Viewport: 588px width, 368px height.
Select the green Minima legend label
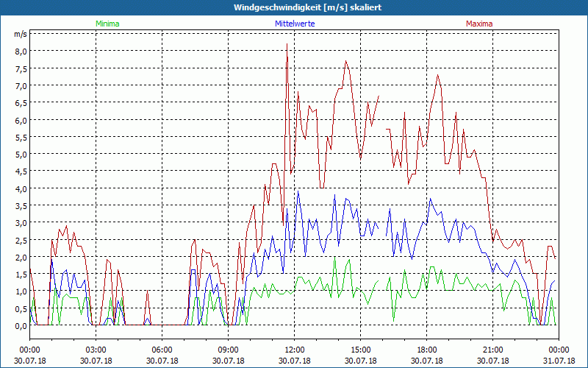click(x=107, y=24)
